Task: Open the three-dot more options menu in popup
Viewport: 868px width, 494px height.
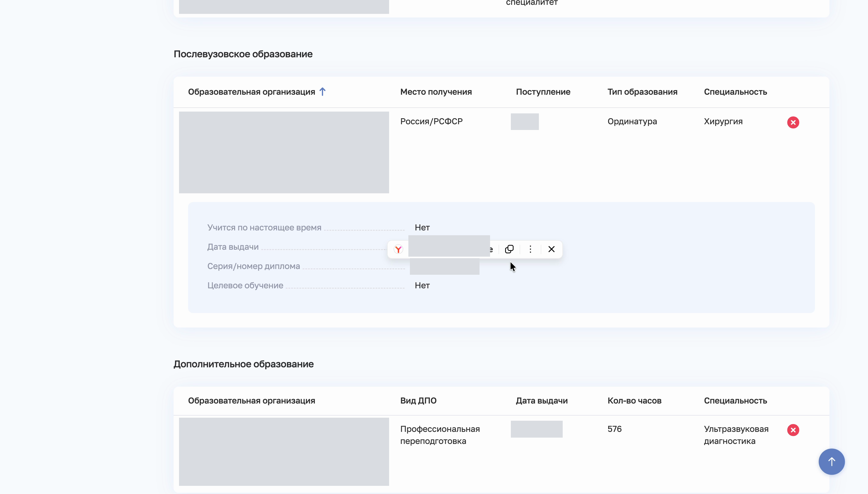Action: pyautogui.click(x=530, y=249)
